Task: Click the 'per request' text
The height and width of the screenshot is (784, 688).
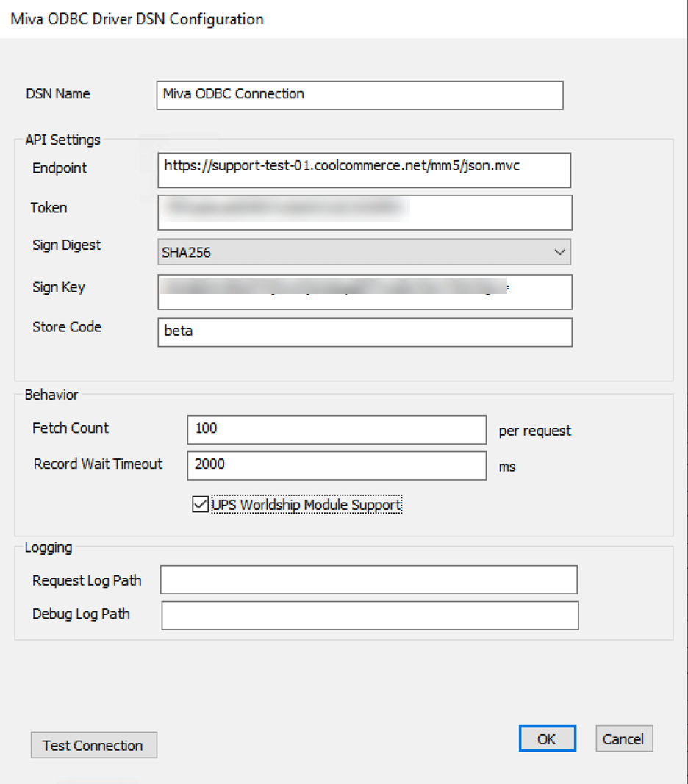Action: [x=534, y=431]
